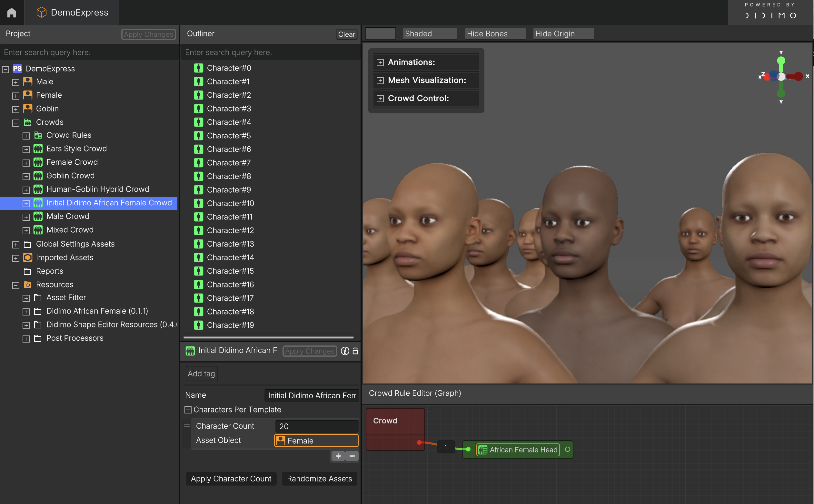Select Male Crowd in the project tree
814x504 pixels.
(x=68, y=216)
